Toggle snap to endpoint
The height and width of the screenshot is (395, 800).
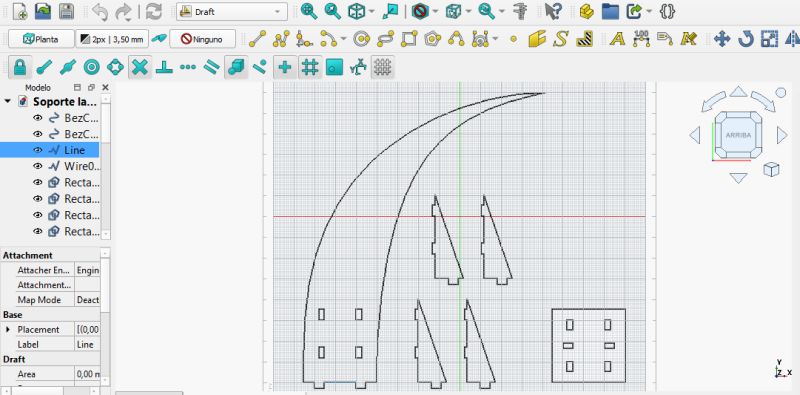(x=44, y=67)
